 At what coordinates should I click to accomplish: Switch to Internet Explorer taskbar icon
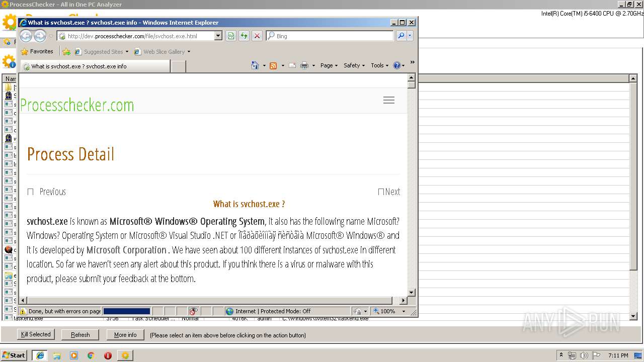pyautogui.click(x=40, y=355)
